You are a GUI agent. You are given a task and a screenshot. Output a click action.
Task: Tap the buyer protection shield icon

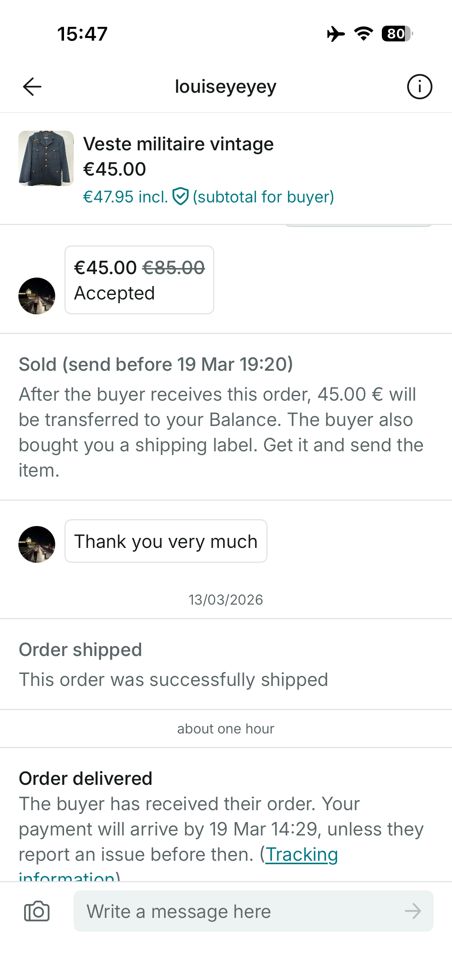click(180, 197)
